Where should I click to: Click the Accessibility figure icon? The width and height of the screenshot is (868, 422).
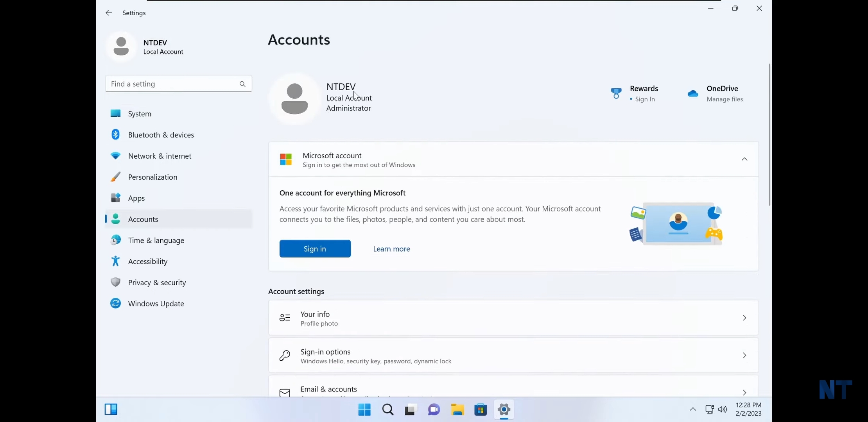tap(115, 261)
